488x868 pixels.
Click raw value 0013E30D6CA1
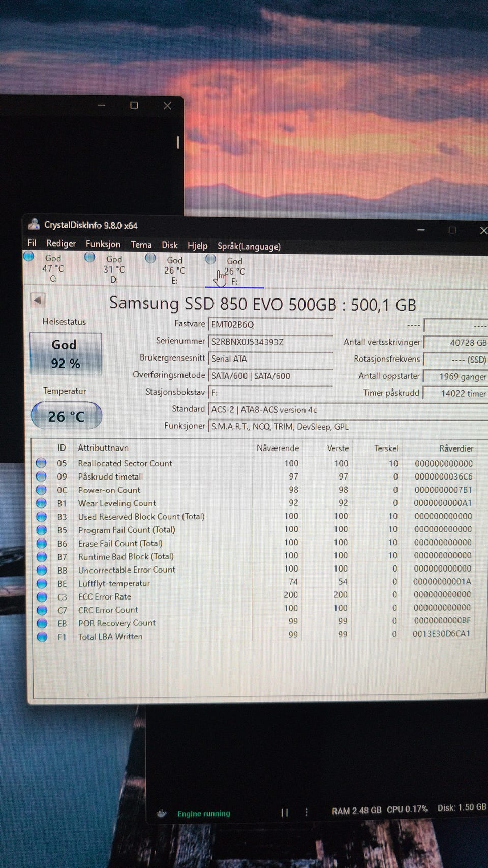441,634
